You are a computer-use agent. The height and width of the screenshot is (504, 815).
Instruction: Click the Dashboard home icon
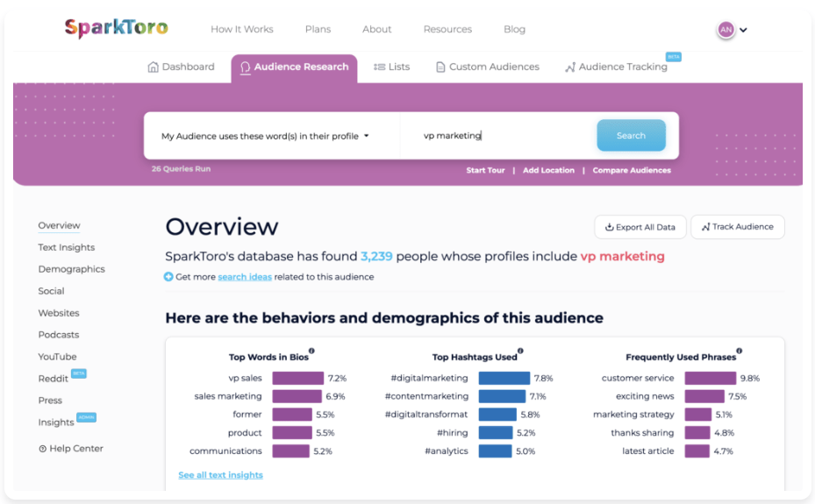pos(153,67)
